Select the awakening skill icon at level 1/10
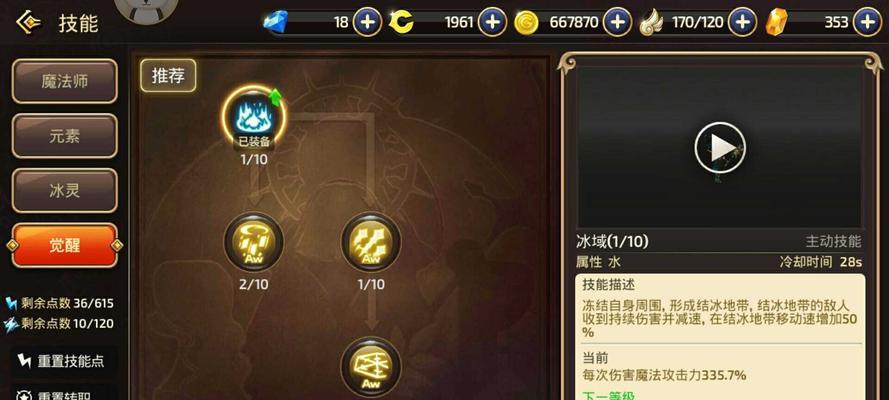The width and height of the screenshot is (889, 400). (371, 242)
